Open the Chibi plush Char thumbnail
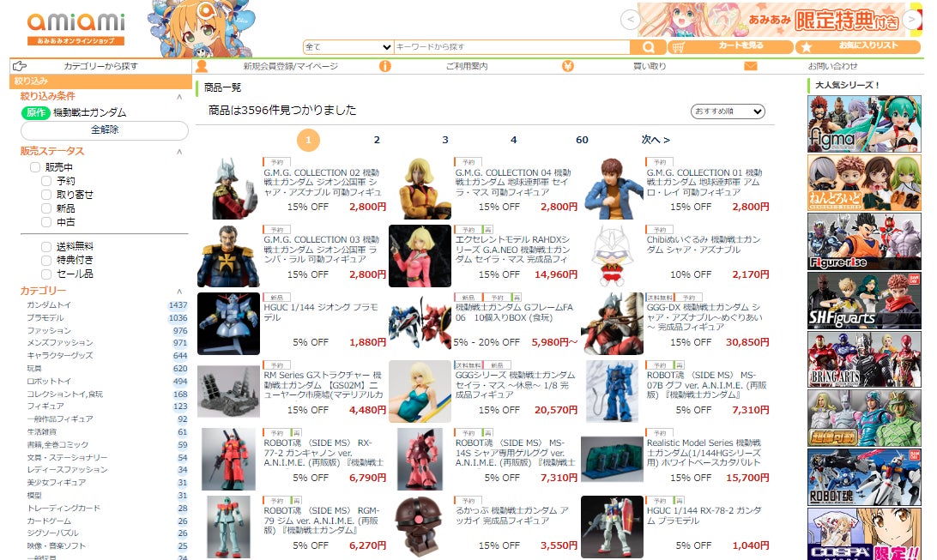This screenshot has height=560, width=937. (x=612, y=256)
